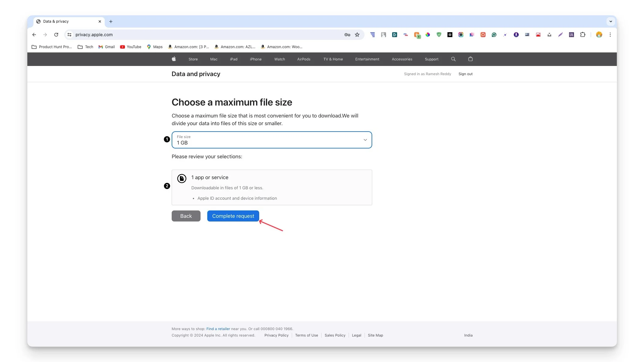
Task: Open Support menu in Apple navigation
Action: 431,59
